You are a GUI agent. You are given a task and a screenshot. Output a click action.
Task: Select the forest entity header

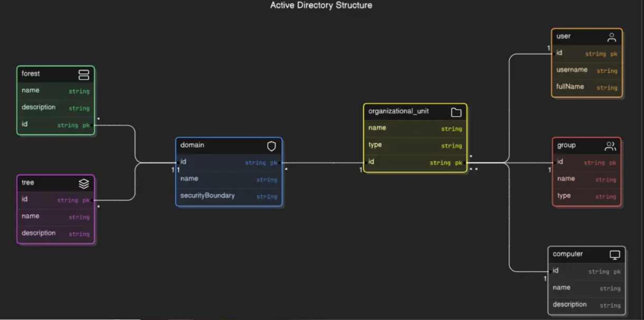(55, 74)
